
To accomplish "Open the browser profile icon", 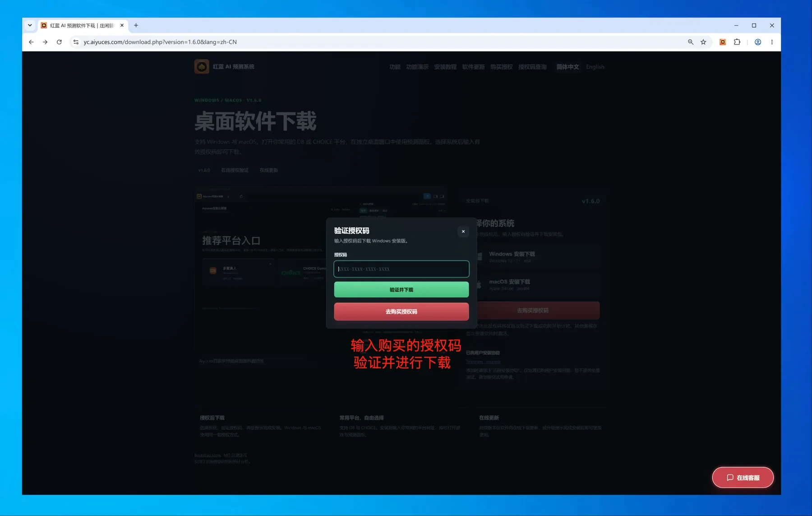I will (x=758, y=42).
